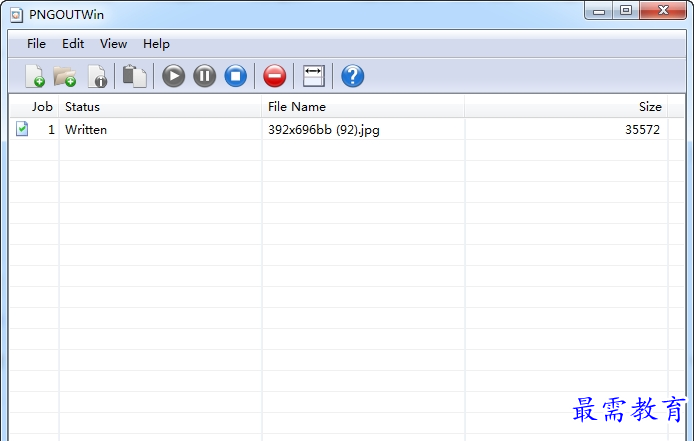Close the PNGOUTWin window

click(x=663, y=11)
